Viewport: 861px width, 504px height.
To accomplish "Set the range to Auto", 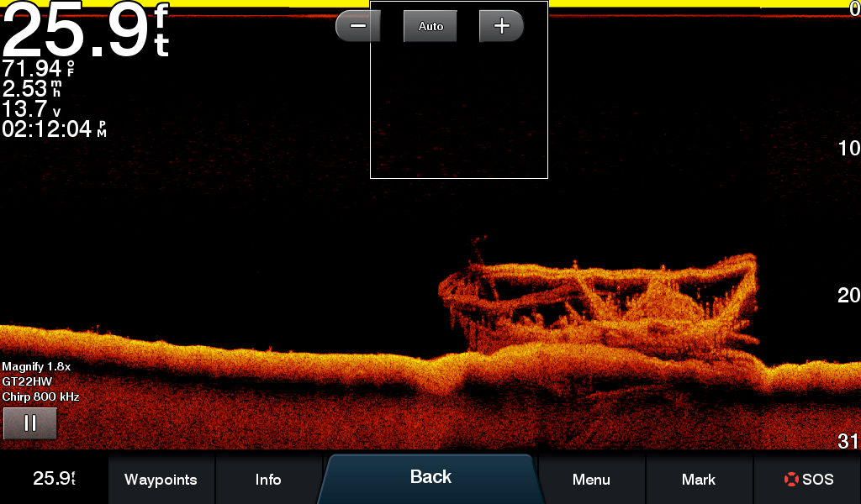I will [x=430, y=26].
